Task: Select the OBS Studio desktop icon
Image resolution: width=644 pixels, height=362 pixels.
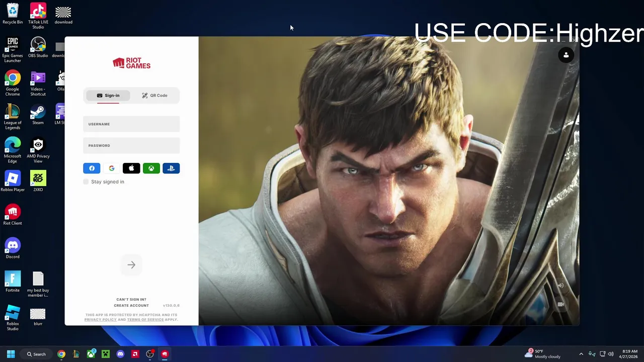Action: (38, 48)
